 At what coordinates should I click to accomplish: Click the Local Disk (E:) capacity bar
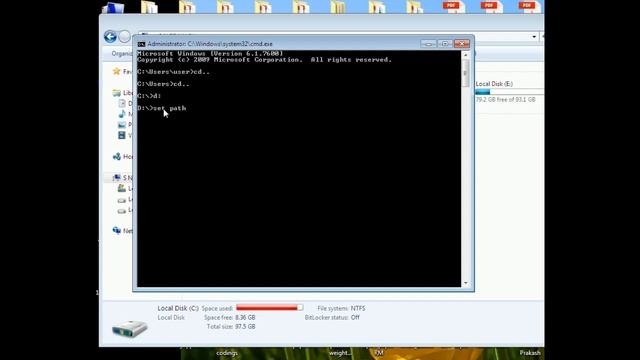pyautogui.click(x=509, y=92)
